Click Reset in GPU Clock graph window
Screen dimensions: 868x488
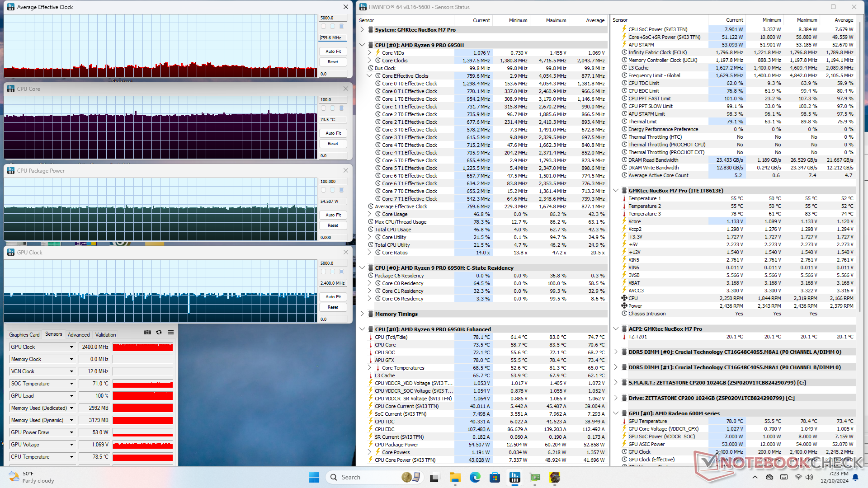(x=333, y=307)
